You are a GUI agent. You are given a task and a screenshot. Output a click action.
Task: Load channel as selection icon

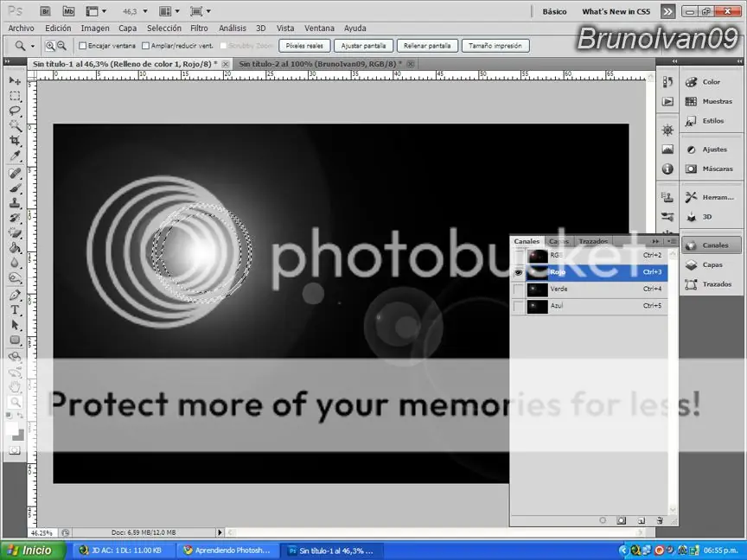[x=603, y=520]
